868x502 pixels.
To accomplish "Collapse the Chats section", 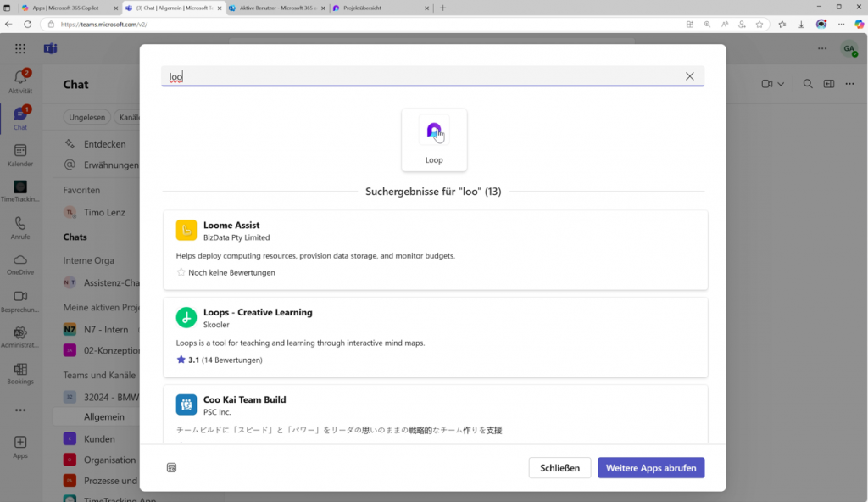I will coord(75,237).
